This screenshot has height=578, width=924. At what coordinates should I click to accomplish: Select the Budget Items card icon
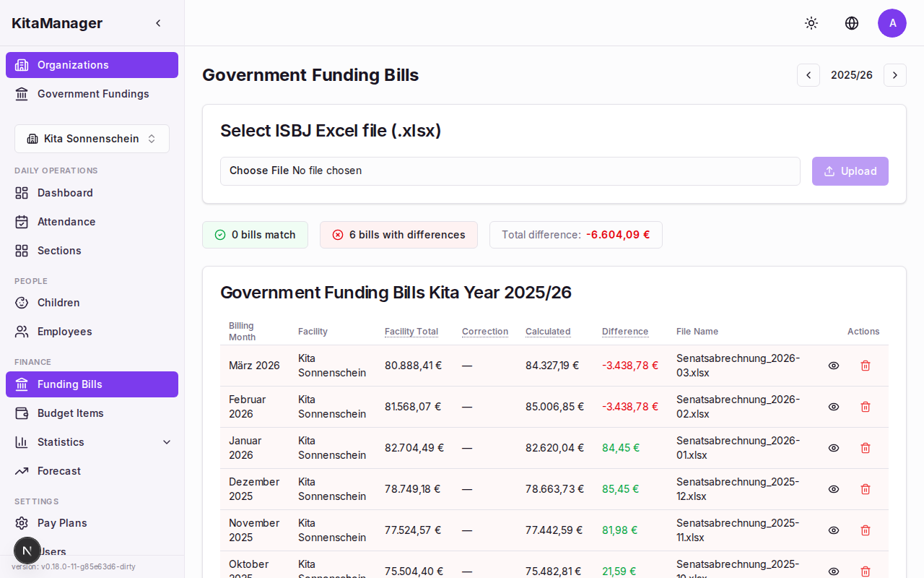click(x=22, y=413)
